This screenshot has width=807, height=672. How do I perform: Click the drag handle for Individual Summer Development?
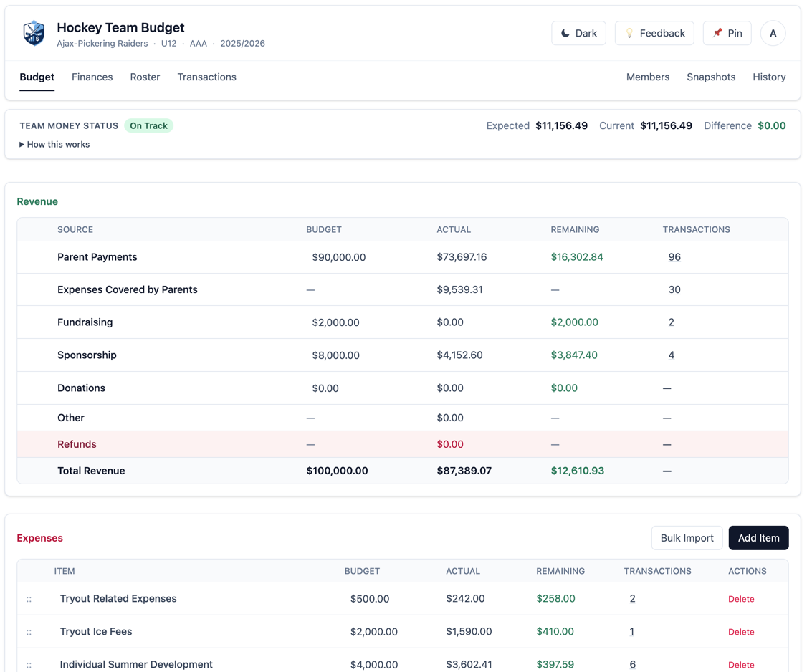(29, 665)
